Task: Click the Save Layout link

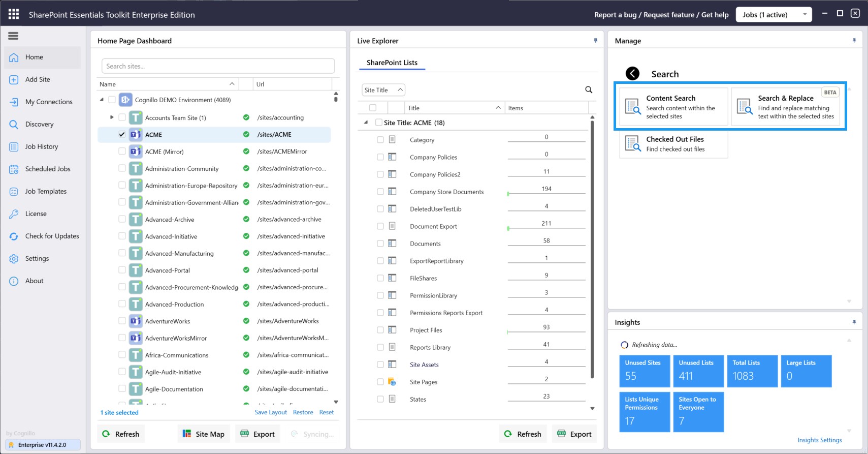Action: pyautogui.click(x=271, y=412)
